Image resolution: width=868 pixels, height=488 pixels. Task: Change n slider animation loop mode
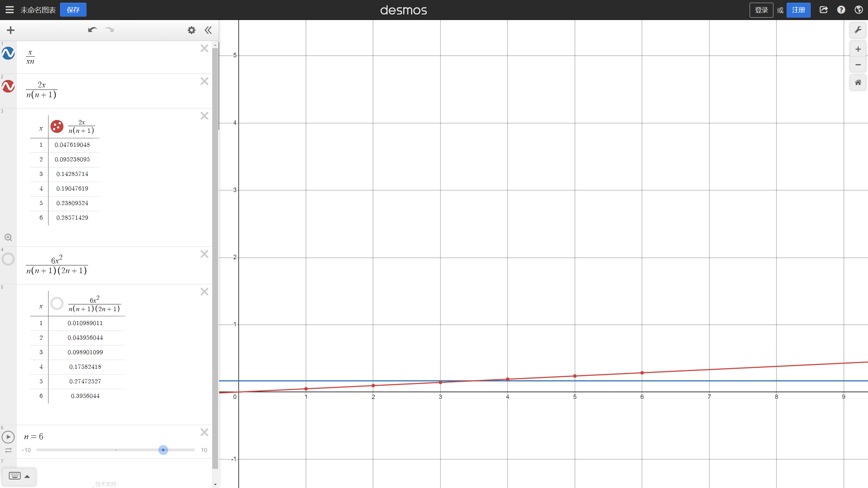pos(8,450)
